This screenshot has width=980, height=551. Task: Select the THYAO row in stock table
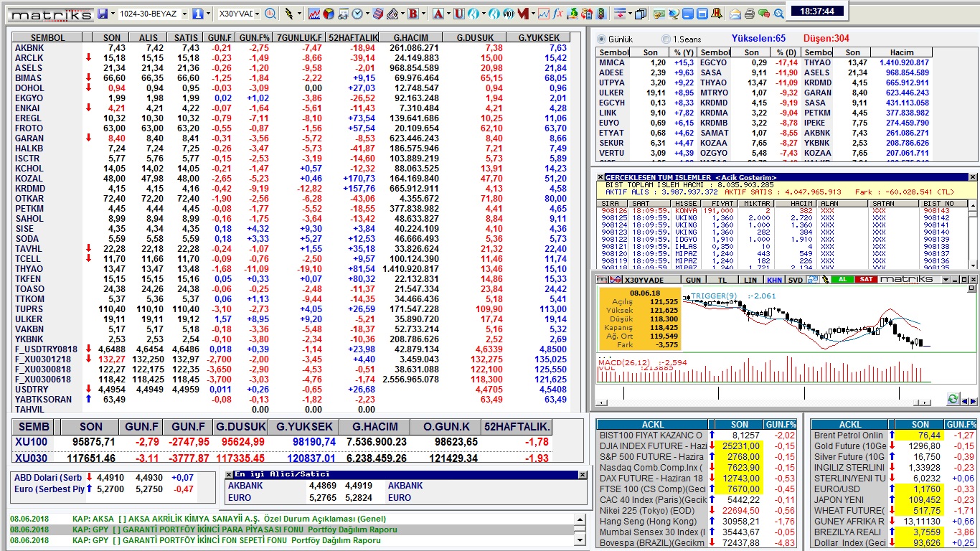point(291,269)
